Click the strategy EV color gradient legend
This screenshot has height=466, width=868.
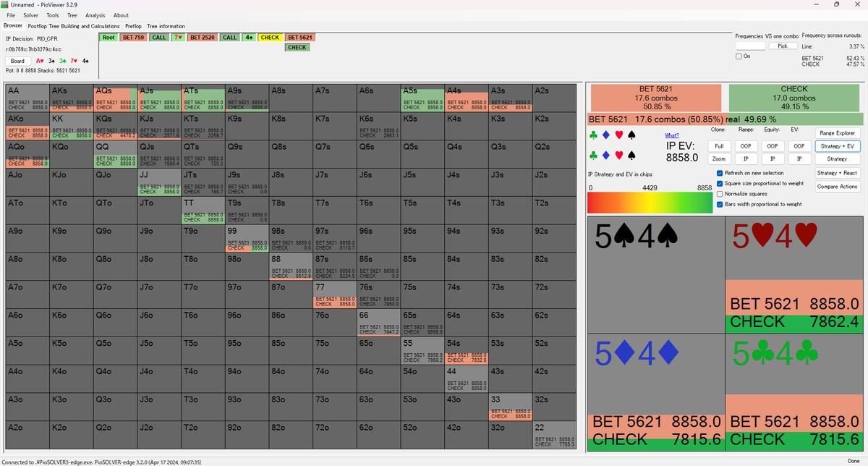click(x=652, y=203)
